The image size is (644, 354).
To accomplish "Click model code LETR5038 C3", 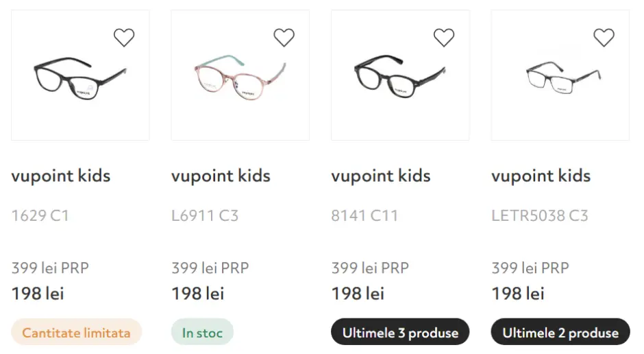I will coord(540,215).
